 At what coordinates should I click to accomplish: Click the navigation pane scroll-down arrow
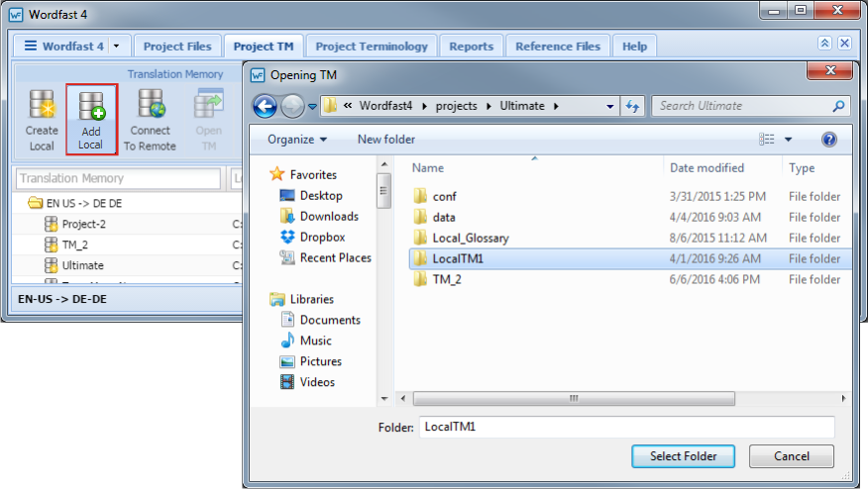pos(384,399)
